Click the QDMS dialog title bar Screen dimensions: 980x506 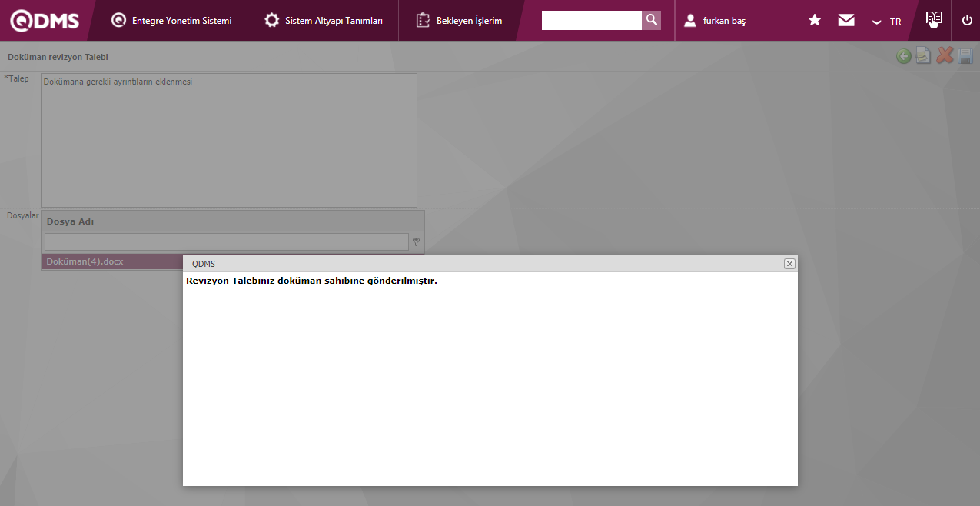coord(490,264)
